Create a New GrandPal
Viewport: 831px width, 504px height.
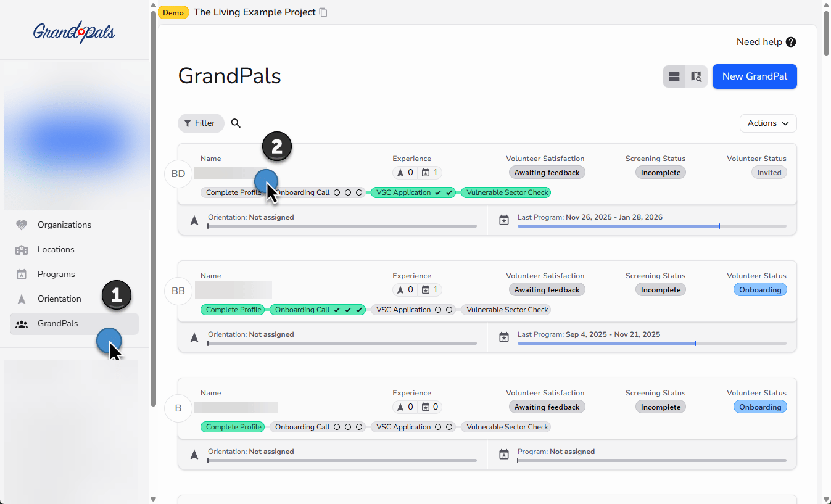pos(755,76)
